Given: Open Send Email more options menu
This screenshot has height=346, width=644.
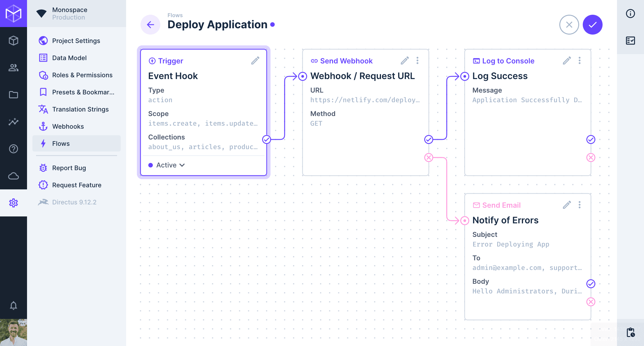Looking at the screenshot, I should 579,205.
